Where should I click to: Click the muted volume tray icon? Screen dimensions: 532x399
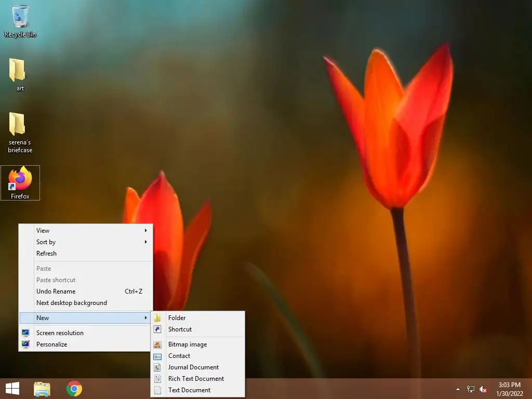[483, 389]
